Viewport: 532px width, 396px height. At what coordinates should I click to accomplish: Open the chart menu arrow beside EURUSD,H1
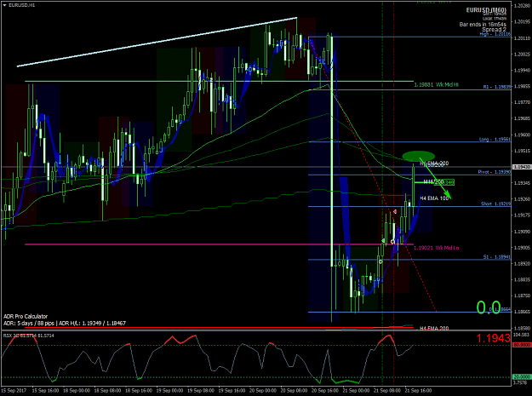(4, 5)
